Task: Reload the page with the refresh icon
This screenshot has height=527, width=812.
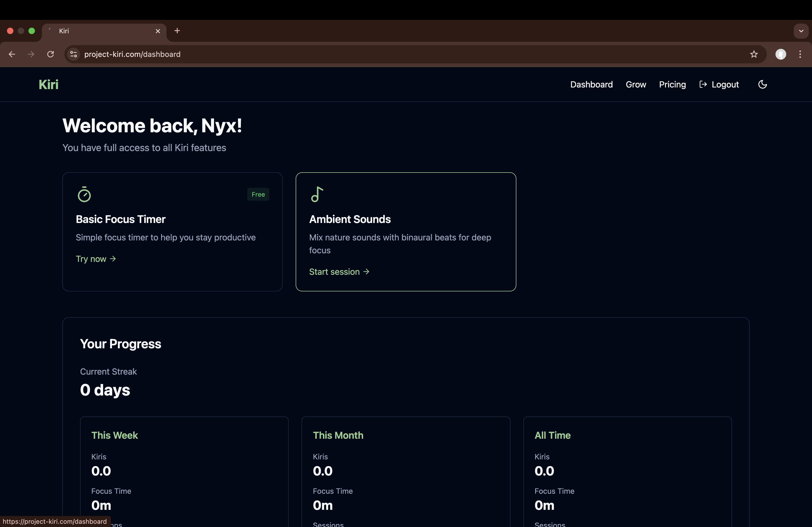Action: 50,54
